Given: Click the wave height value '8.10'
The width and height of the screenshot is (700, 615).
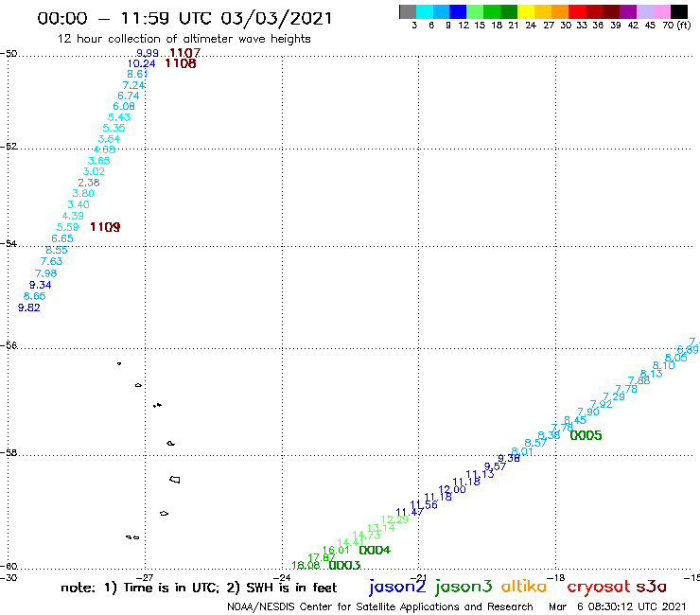Looking at the screenshot, I should click(663, 365).
